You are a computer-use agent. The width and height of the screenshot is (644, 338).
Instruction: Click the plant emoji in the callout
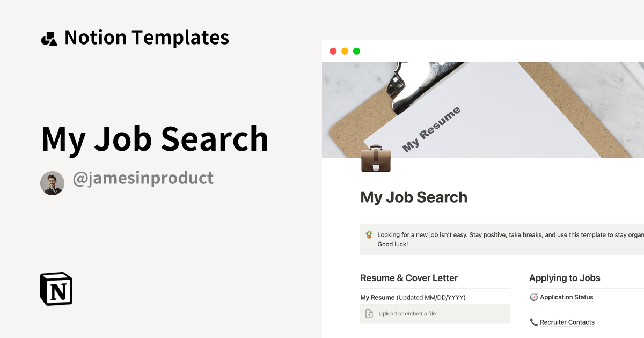click(x=369, y=234)
